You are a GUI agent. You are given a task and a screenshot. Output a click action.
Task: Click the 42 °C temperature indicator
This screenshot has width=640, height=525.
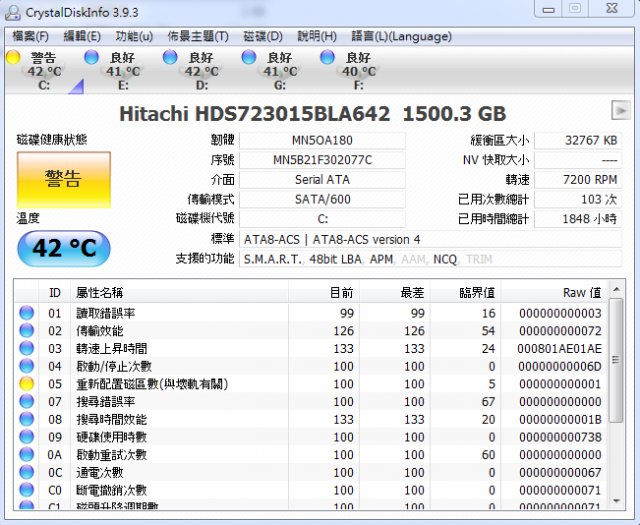(64, 248)
